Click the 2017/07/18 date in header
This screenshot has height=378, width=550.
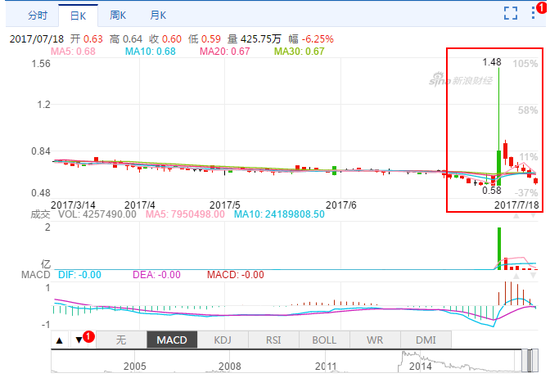point(37,39)
